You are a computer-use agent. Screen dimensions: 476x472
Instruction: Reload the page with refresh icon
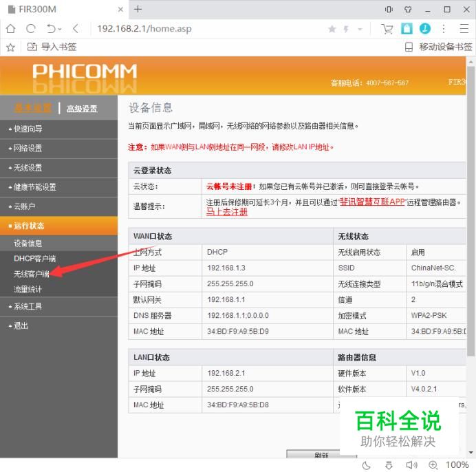31,28
